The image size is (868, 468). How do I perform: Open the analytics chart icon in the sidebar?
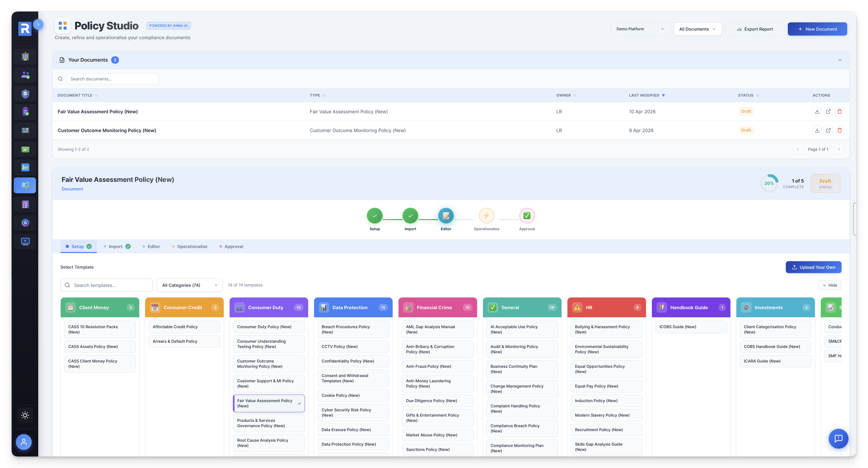(25, 167)
